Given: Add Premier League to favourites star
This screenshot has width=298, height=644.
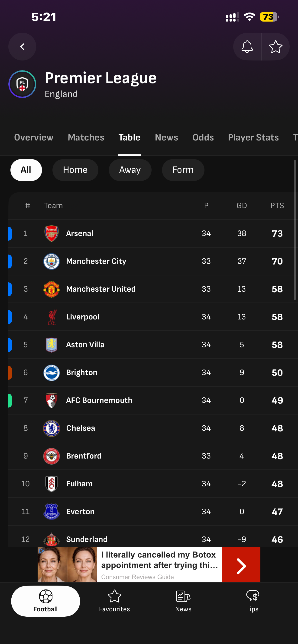Looking at the screenshot, I should click(275, 47).
